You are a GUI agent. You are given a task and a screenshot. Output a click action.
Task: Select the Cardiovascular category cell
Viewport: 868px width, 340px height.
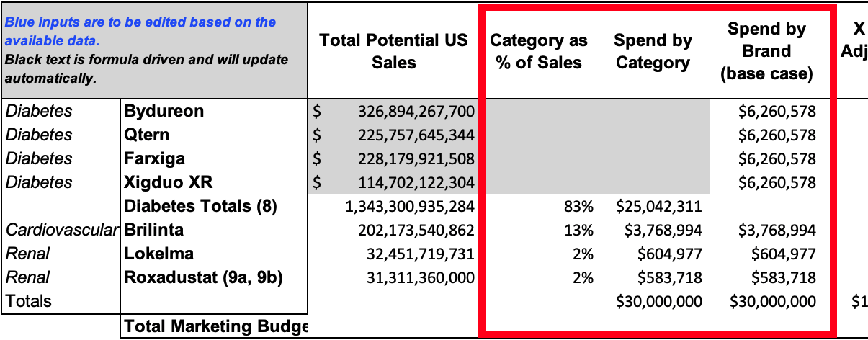click(61, 230)
